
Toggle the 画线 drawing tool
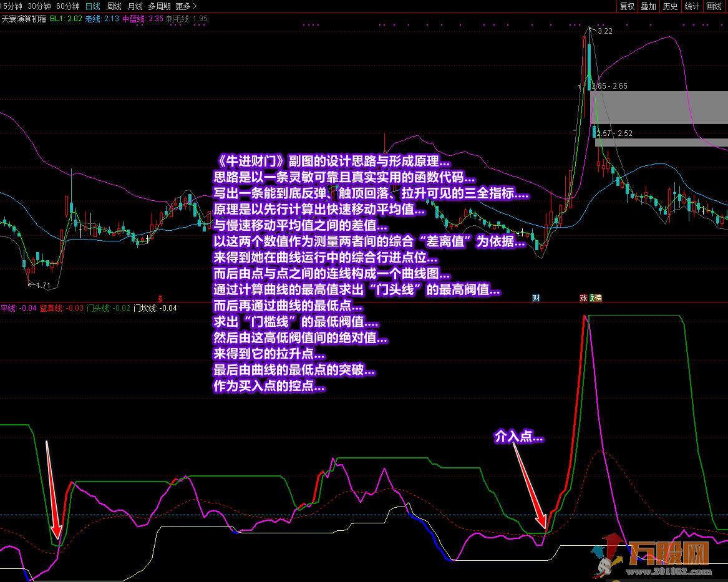point(714,6)
